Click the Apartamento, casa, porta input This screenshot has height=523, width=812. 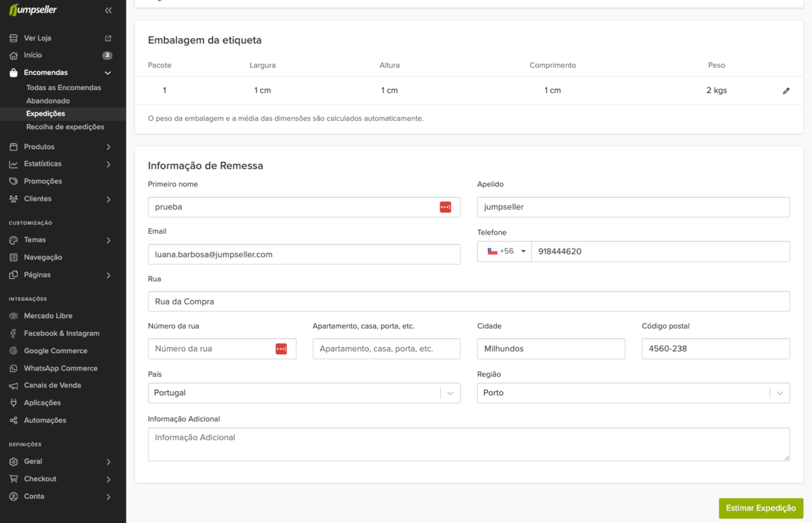(x=386, y=349)
